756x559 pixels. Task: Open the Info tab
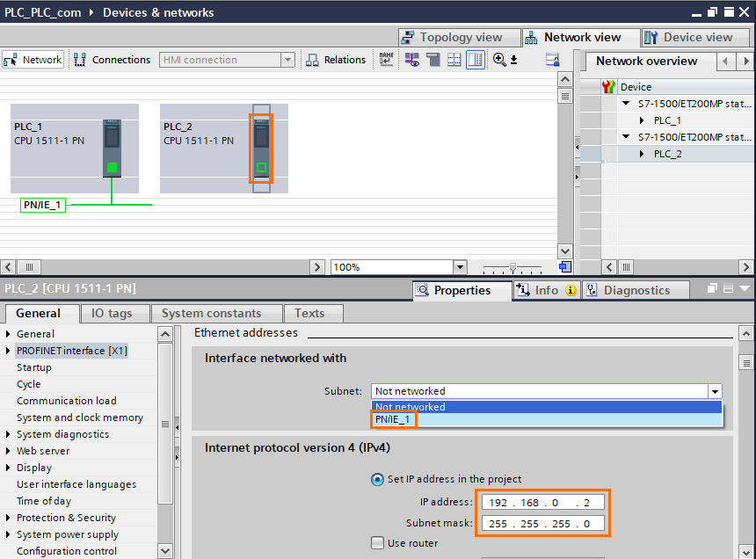click(545, 290)
